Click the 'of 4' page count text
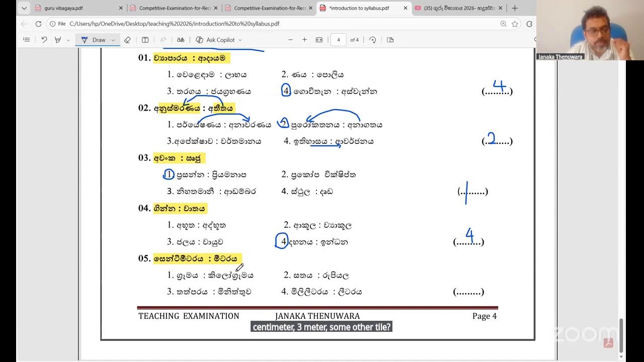 tap(355, 40)
